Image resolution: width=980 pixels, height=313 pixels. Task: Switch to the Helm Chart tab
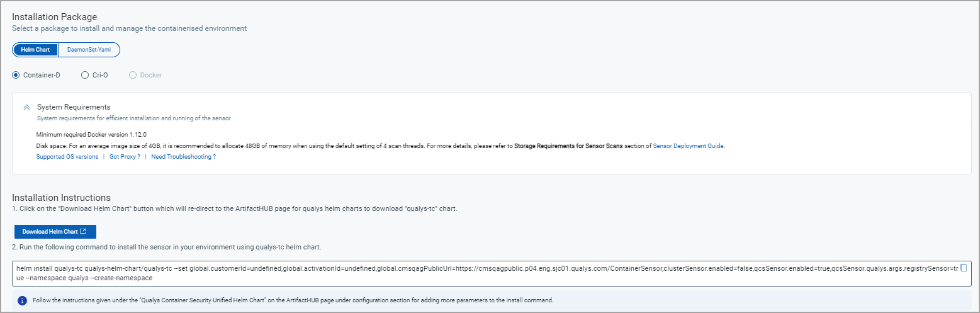click(x=35, y=50)
